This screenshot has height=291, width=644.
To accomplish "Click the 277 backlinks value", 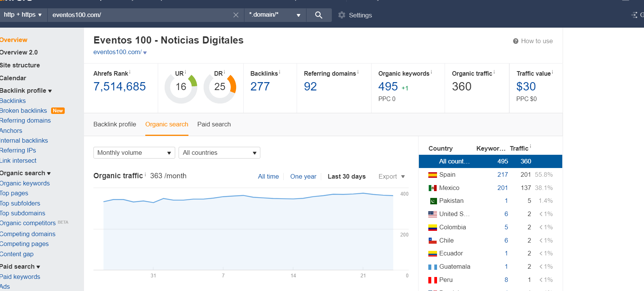I will coord(260,87).
